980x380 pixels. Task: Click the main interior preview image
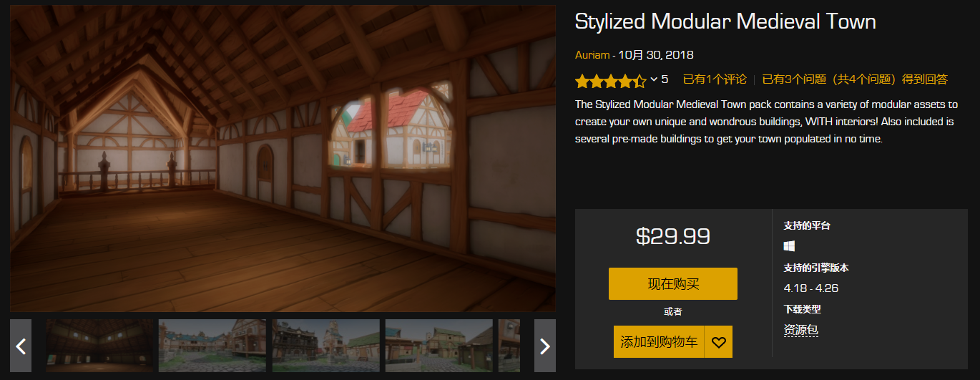283,159
